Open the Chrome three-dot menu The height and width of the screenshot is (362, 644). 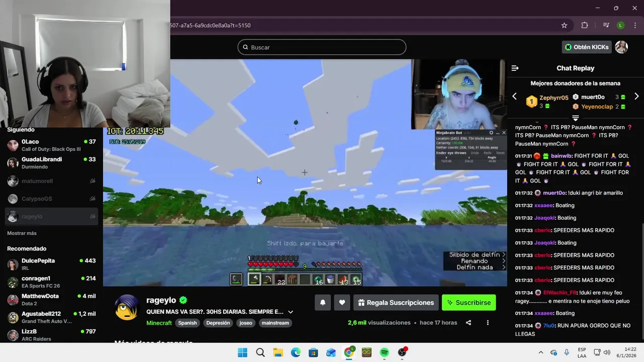pyautogui.click(x=636, y=25)
